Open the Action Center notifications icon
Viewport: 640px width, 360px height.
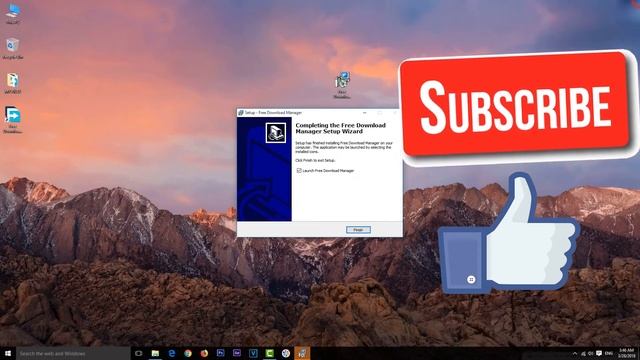(599, 353)
